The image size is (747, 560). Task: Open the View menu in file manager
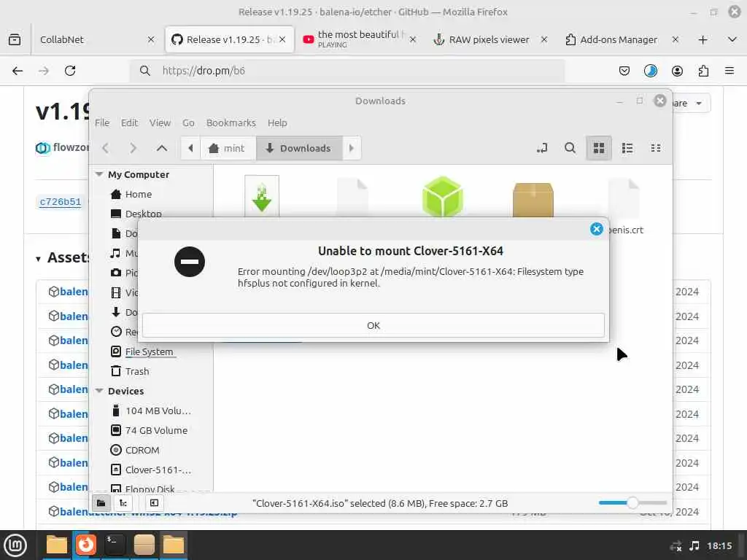pos(160,122)
